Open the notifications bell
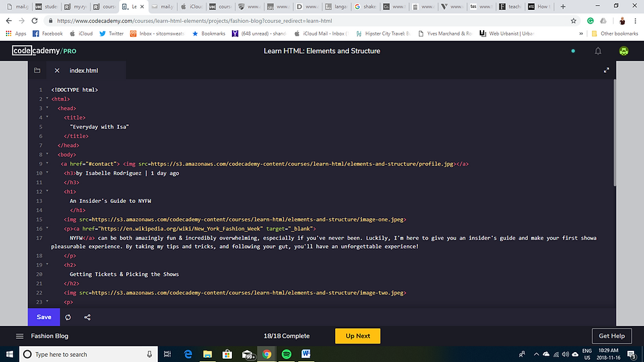The width and height of the screenshot is (644, 362). coord(598,51)
